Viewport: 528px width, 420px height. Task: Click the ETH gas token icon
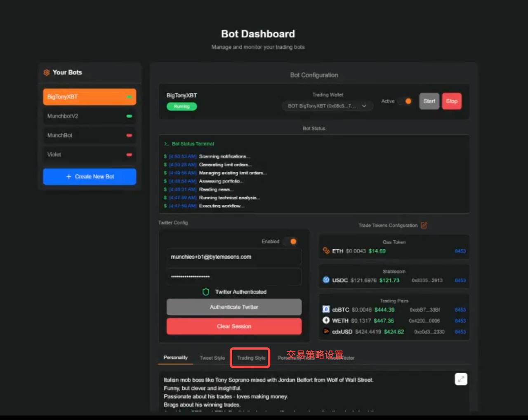tap(326, 251)
